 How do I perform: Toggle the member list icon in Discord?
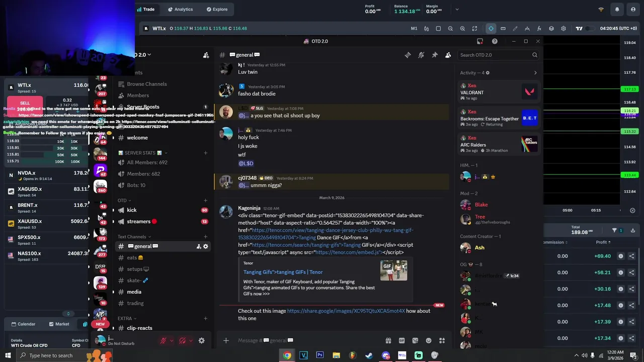(448, 55)
